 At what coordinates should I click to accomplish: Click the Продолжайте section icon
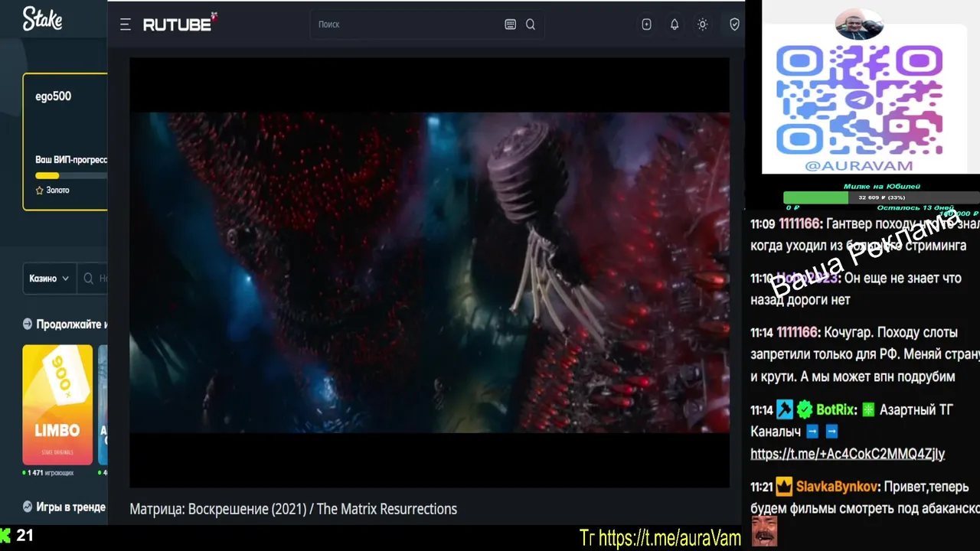(x=28, y=324)
